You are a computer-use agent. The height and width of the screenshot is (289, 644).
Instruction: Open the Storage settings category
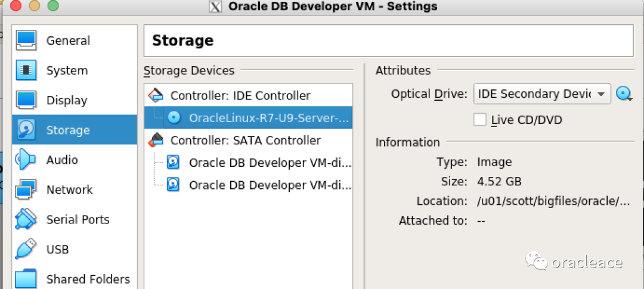[68, 130]
